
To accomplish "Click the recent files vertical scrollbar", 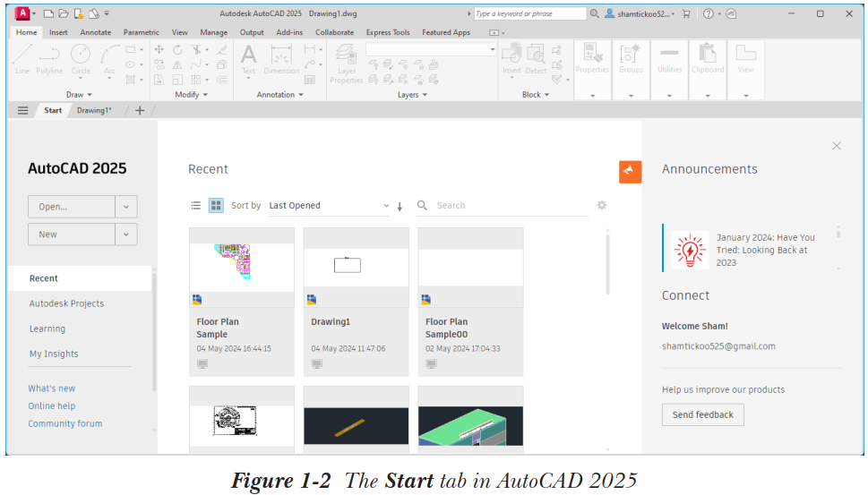I will point(607,264).
